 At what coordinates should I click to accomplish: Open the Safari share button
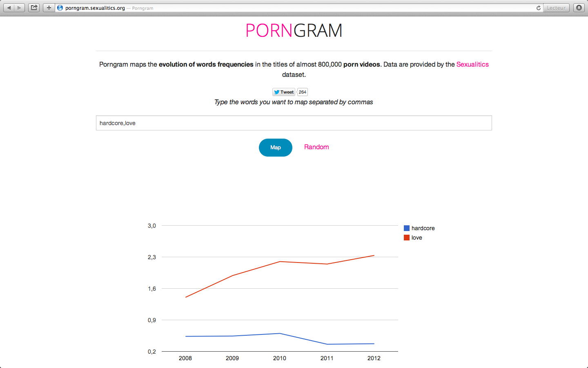click(34, 8)
